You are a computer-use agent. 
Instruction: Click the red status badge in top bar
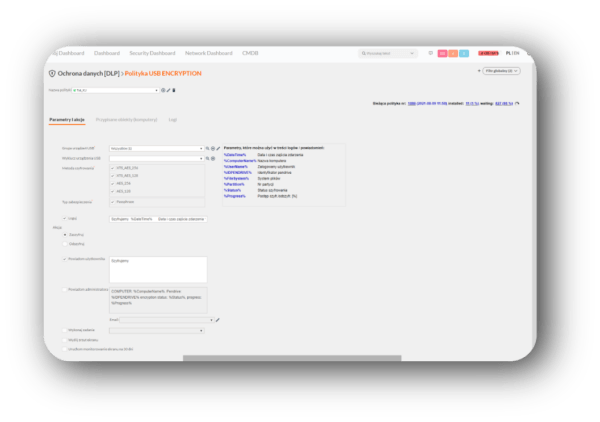tap(489, 53)
